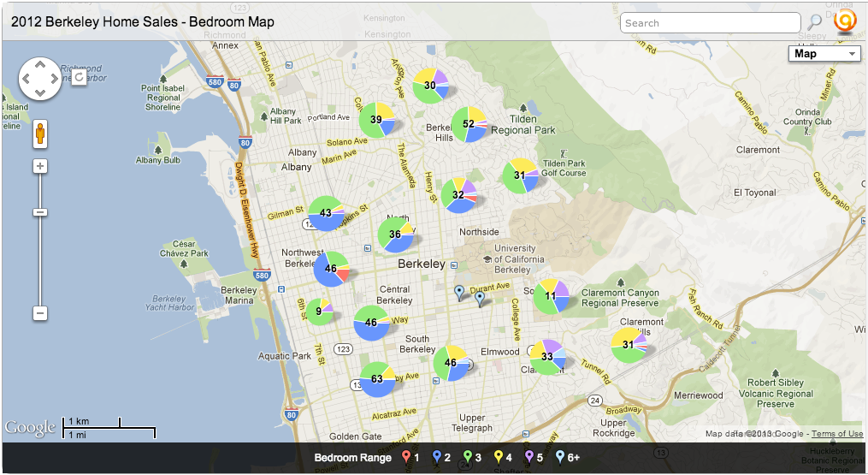Click the César Chávez Park label
The width and height of the screenshot is (868, 475).
(x=184, y=248)
